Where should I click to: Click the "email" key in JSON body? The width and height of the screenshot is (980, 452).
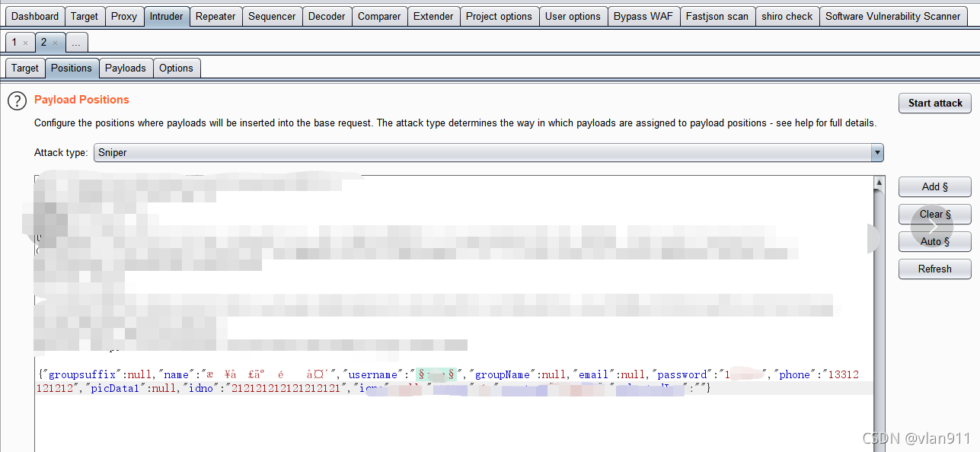point(595,374)
